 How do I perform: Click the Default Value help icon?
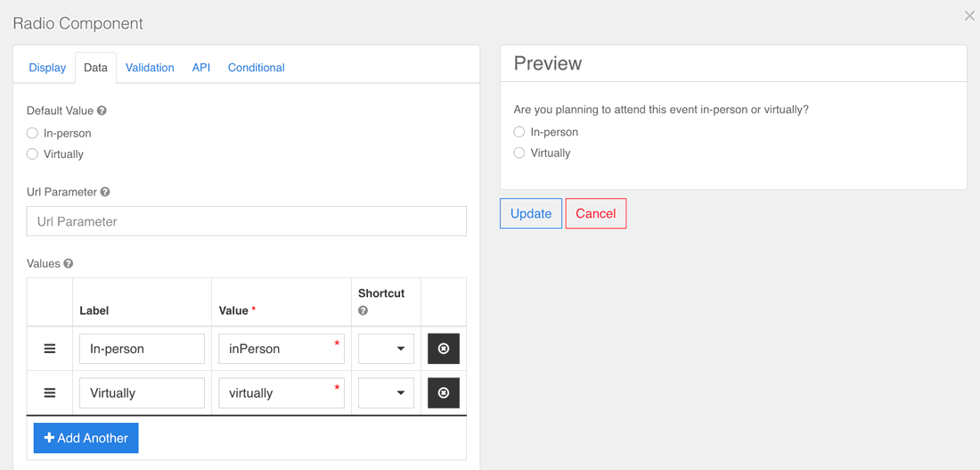click(x=102, y=111)
